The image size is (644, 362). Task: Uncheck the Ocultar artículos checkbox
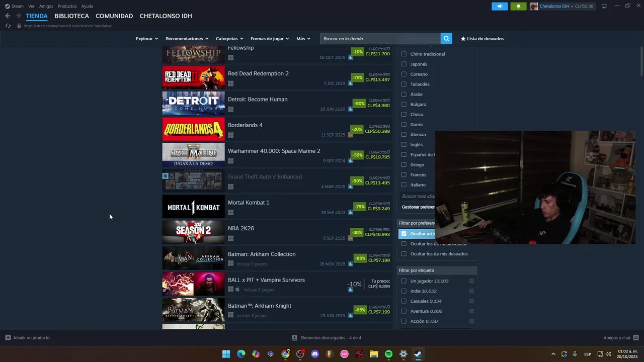pos(404,234)
